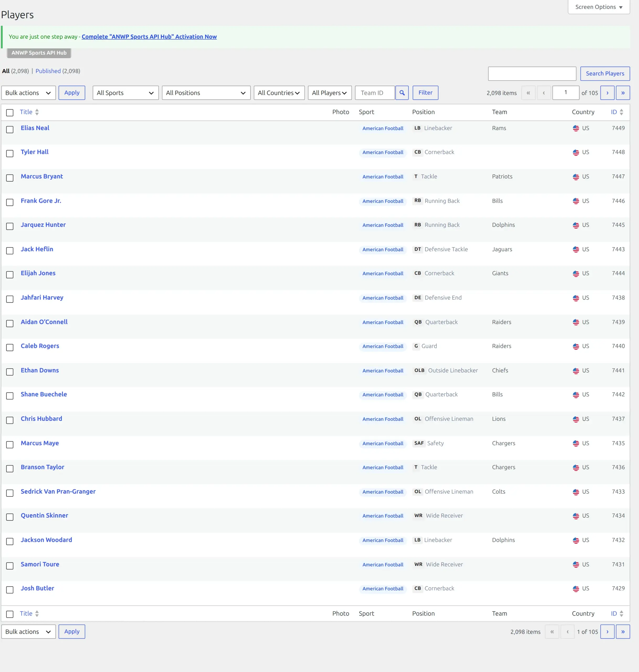Viewport: 639px width, 672px height.
Task: Check the select-all box in table footer
Action: click(x=10, y=614)
